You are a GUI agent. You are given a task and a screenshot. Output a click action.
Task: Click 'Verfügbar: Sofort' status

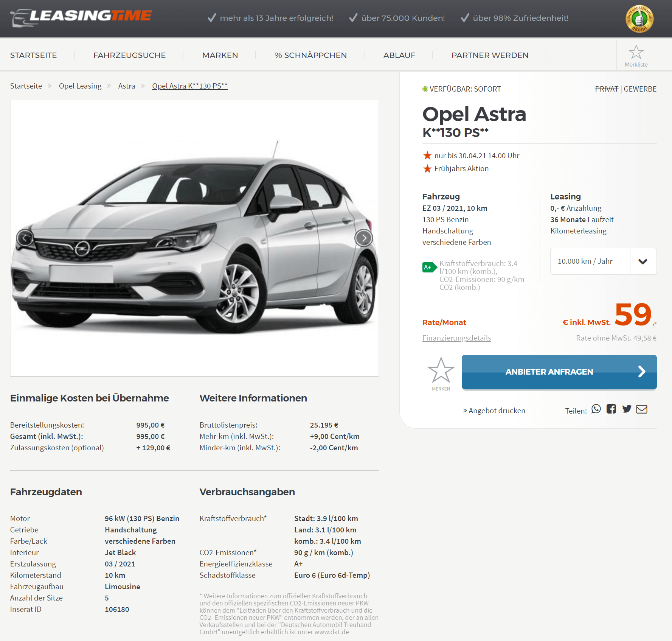tap(461, 89)
